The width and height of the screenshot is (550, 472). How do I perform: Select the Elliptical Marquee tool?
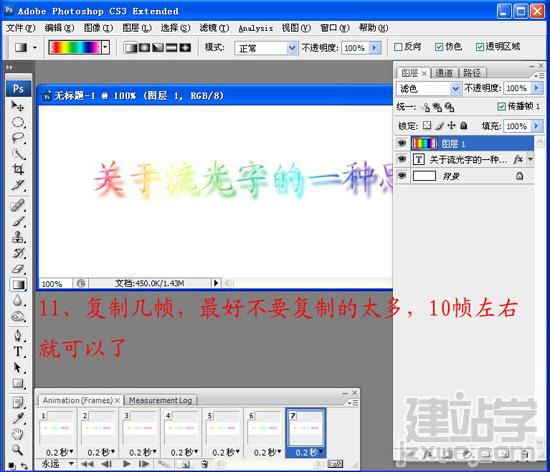(x=18, y=122)
